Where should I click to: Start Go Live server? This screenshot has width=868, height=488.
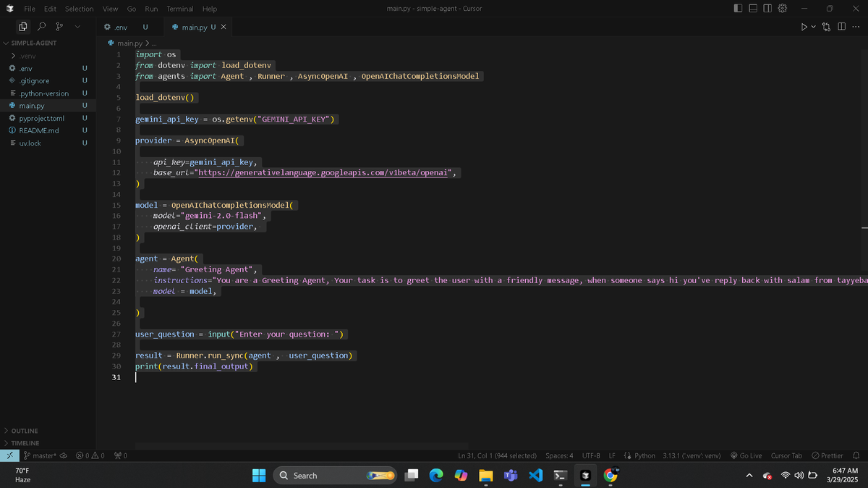[746, 456]
